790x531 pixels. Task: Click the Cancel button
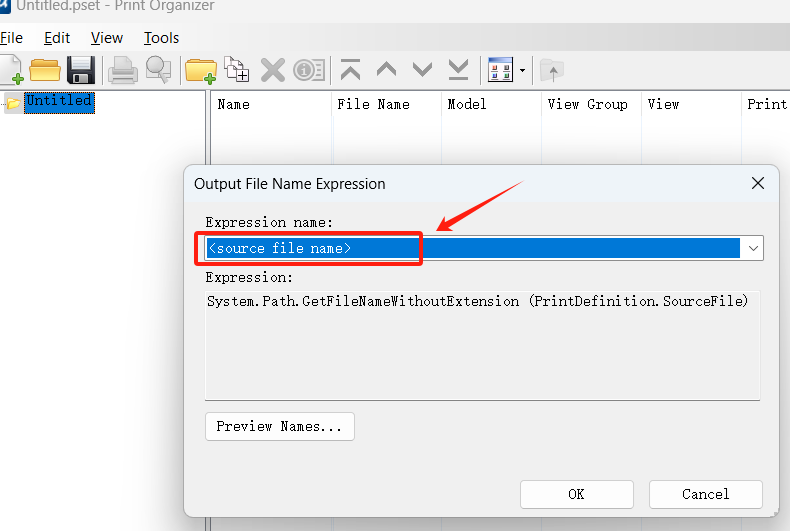click(x=705, y=494)
